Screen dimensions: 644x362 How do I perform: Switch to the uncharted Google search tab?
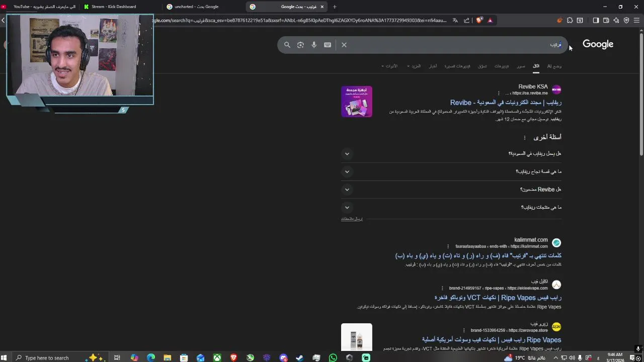[x=204, y=7]
